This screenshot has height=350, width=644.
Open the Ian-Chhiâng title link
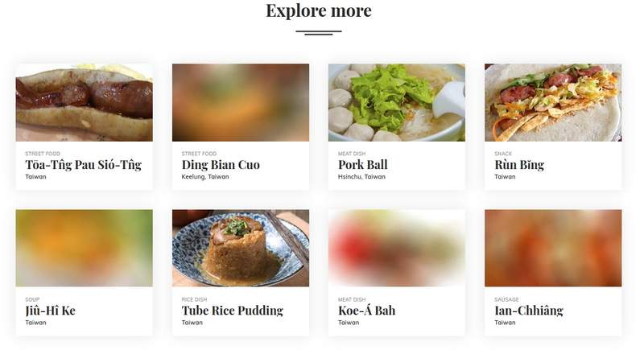[529, 311]
